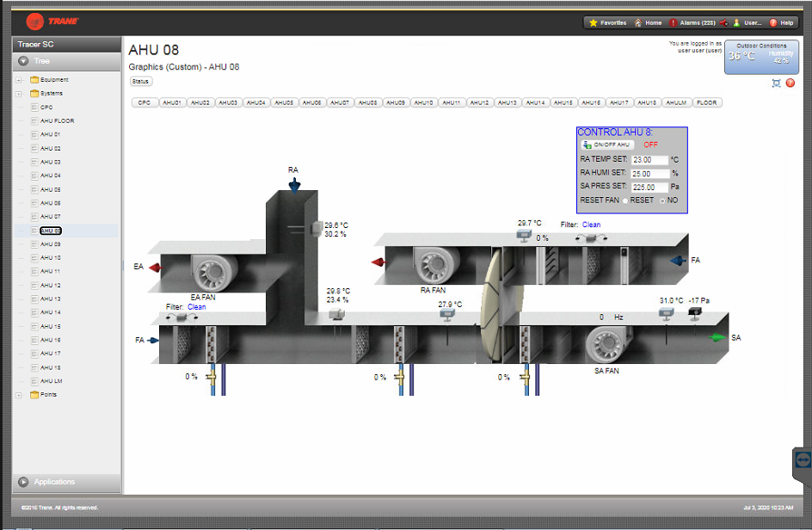Switch to the AHU15 tab
Image resolution: width=812 pixels, height=530 pixels.
pyautogui.click(x=563, y=102)
